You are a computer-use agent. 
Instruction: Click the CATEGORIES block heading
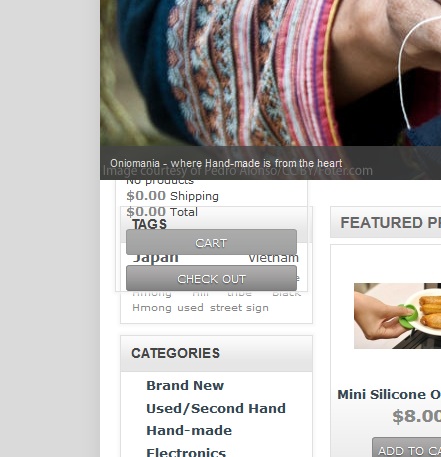[175, 353]
